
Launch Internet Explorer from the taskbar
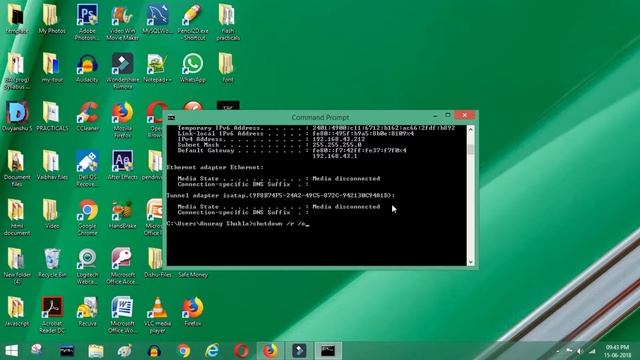(x=212, y=351)
